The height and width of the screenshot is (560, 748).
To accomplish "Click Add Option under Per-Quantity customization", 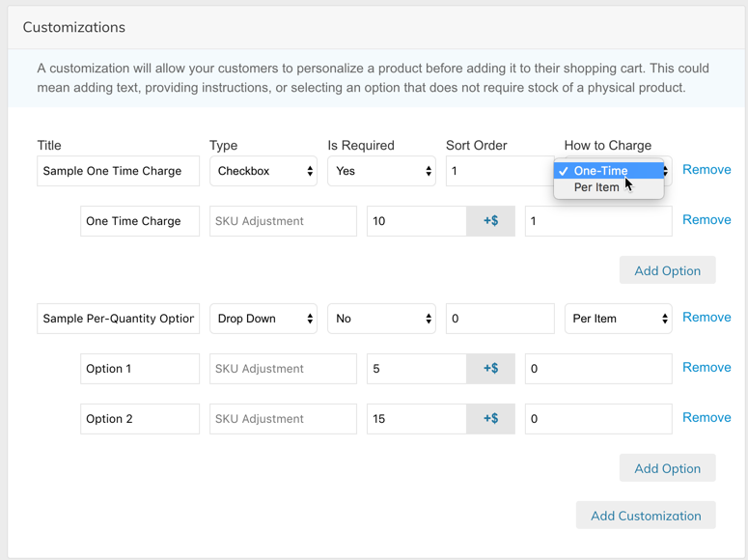I will tap(667, 468).
